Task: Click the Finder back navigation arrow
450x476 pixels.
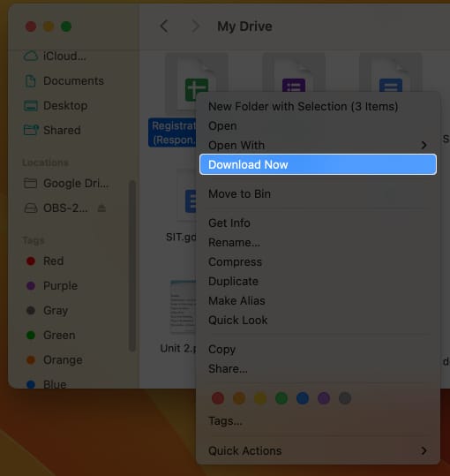Action: 164,26
